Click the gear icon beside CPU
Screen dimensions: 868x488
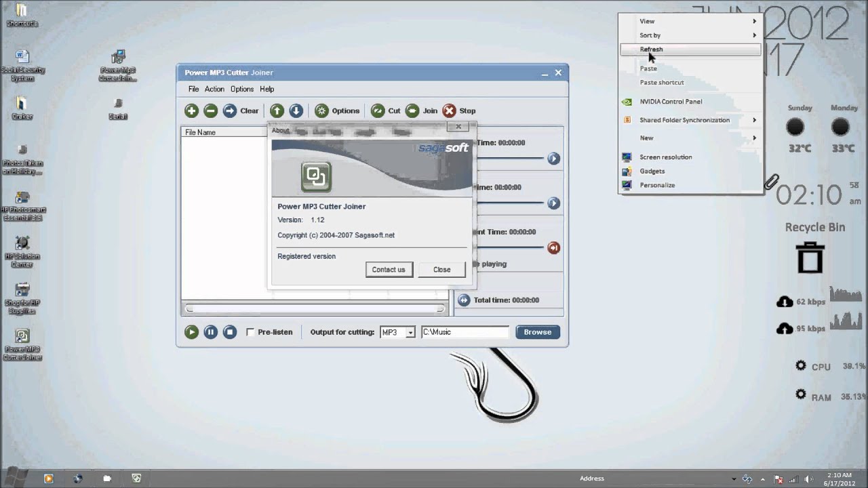click(x=801, y=366)
